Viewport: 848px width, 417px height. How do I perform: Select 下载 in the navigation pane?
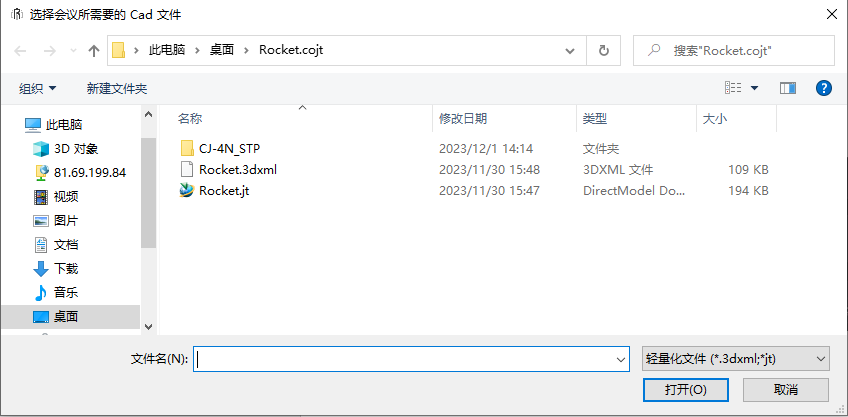65,268
